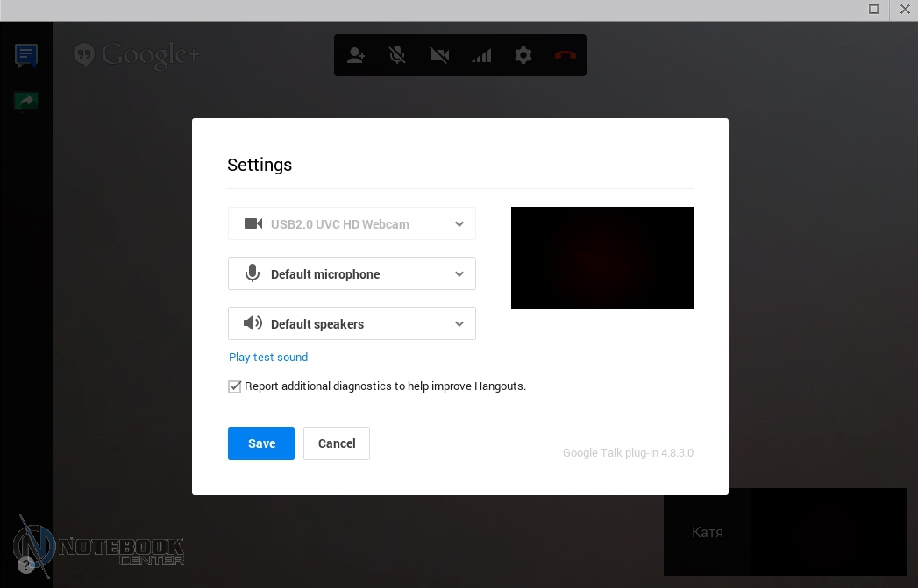The height and width of the screenshot is (588, 918).
Task: Uncheck Report additional diagnostics checkbox
Action: tap(235, 386)
